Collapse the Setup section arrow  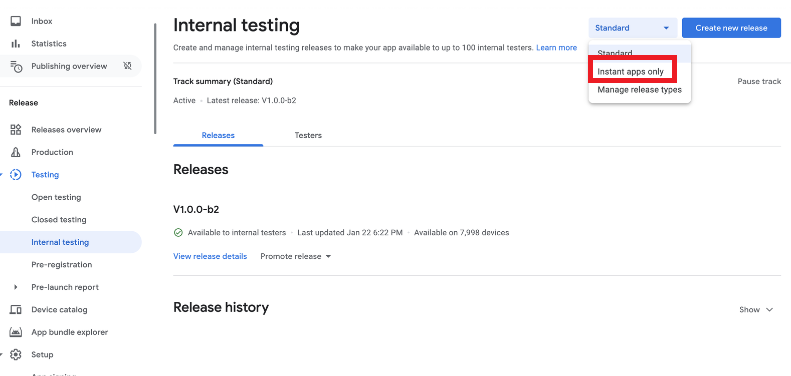pyautogui.click(x=2, y=354)
